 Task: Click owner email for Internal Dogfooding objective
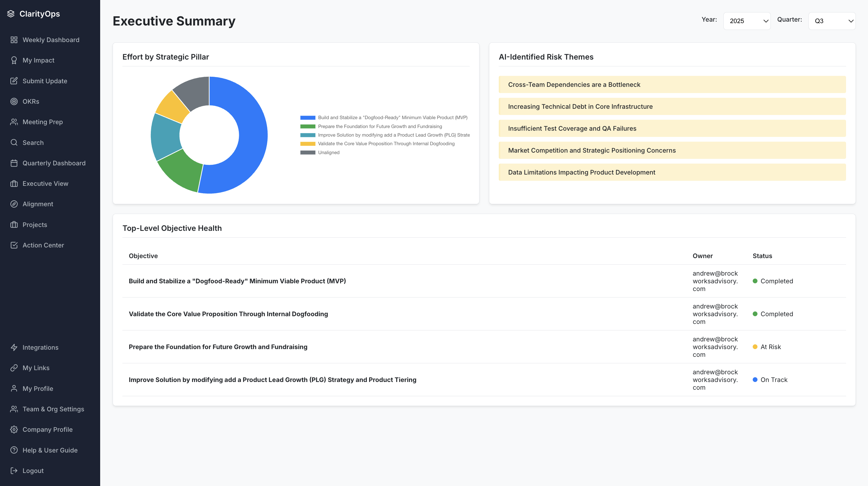[715, 314]
